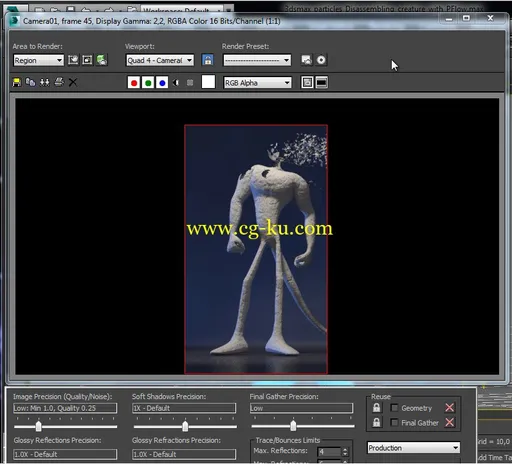
Task: Open the Area to Render dropdown showing Region
Action: pos(39,60)
